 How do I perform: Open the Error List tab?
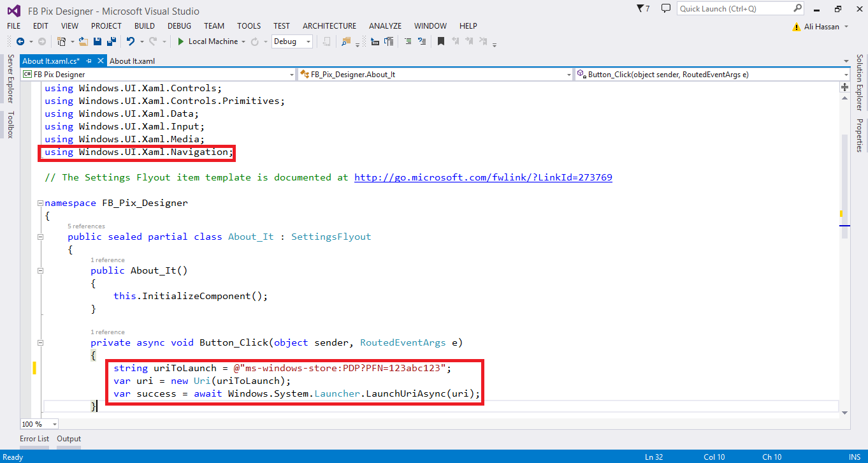[x=34, y=439]
